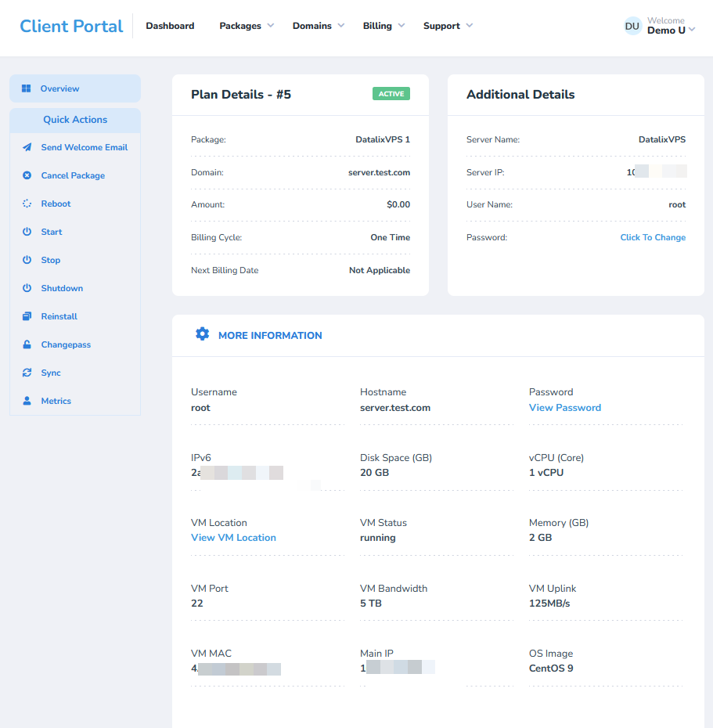Click the Cancel Package X icon
The width and height of the screenshot is (713, 728).
click(x=27, y=175)
